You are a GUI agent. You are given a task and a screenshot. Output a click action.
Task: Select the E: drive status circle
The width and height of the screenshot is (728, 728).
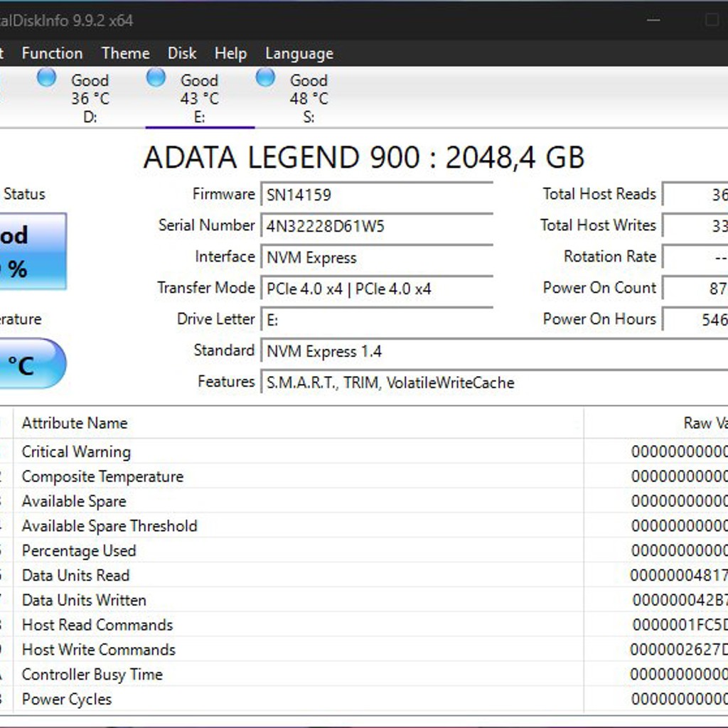[x=156, y=77]
